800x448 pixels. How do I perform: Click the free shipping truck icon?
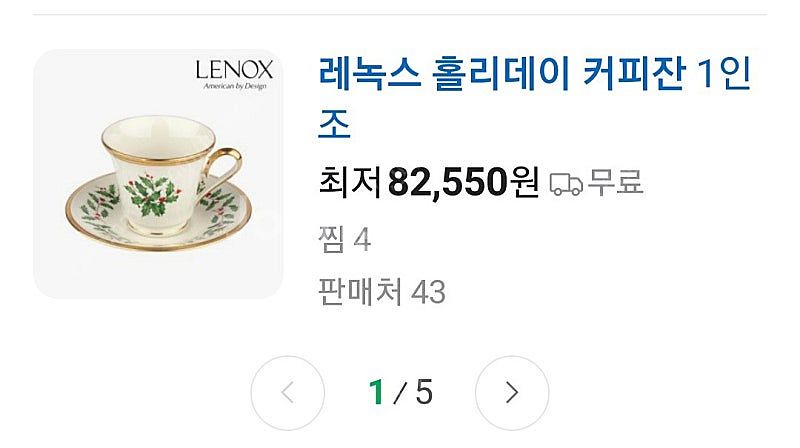tap(566, 184)
